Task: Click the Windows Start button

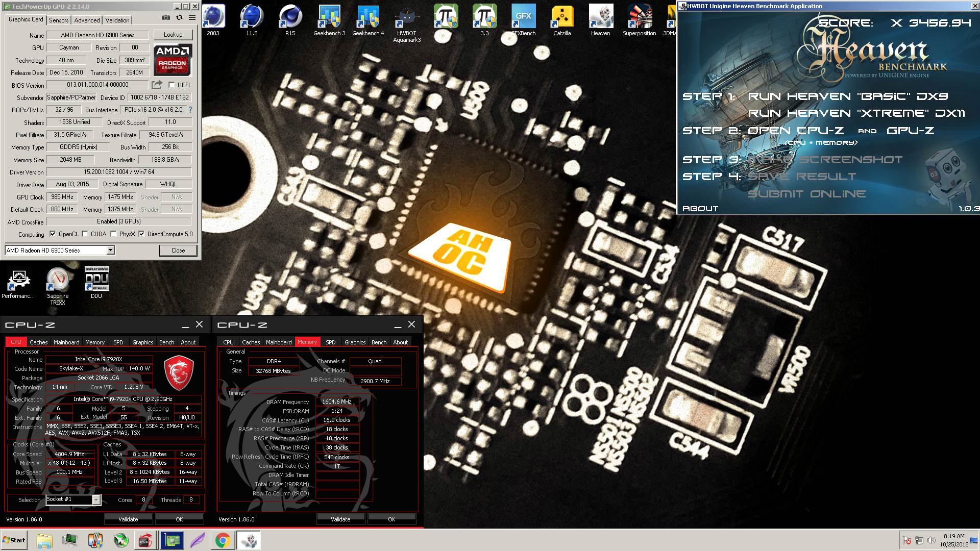Action: pos(14,540)
